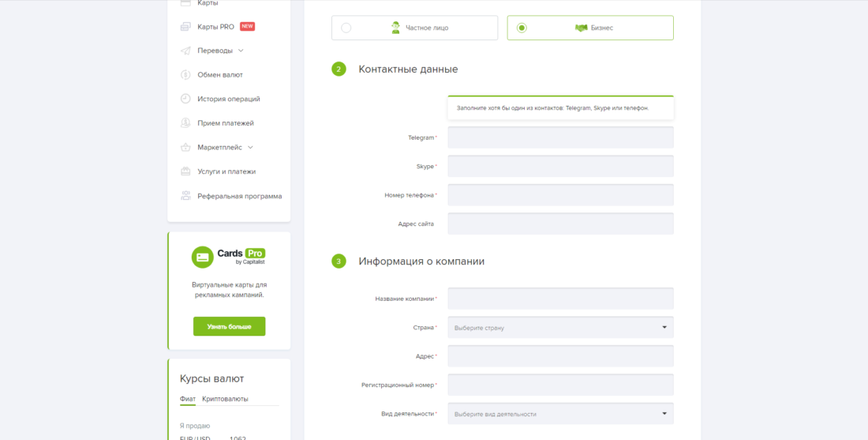Focus the Telegram input field
Viewport: 868px width, 440px height.
[x=560, y=137]
